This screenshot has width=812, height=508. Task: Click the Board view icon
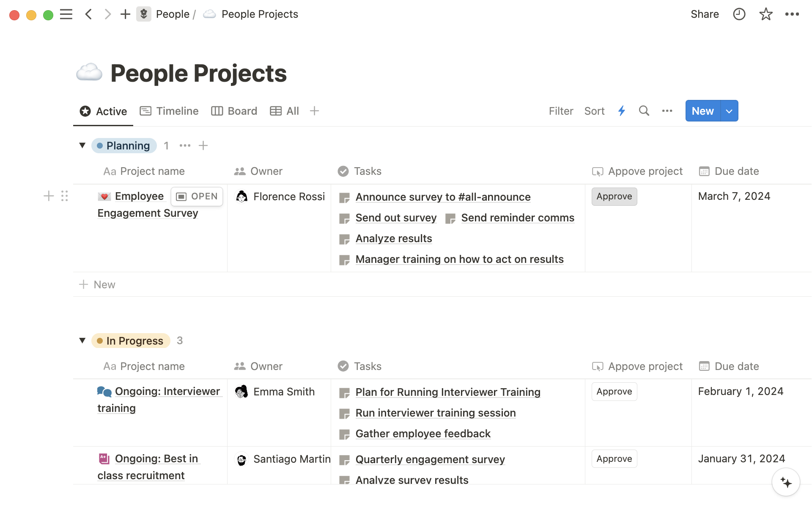point(216,110)
